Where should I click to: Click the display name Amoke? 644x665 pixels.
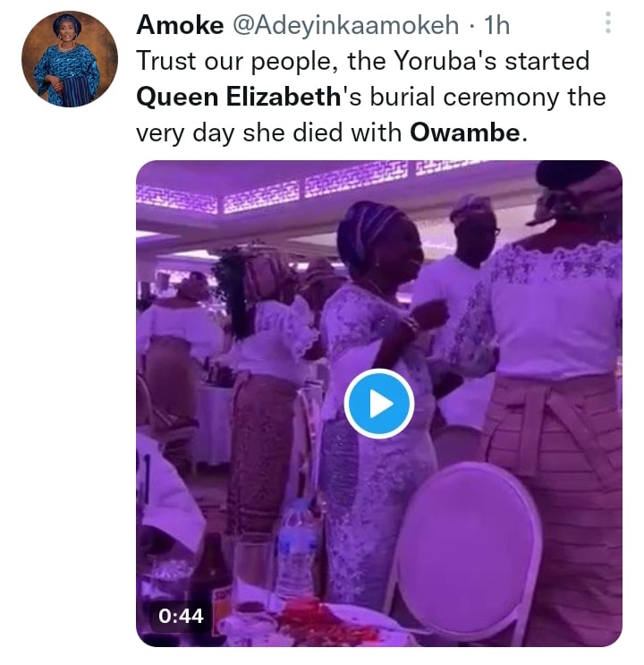[x=180, y=25]
